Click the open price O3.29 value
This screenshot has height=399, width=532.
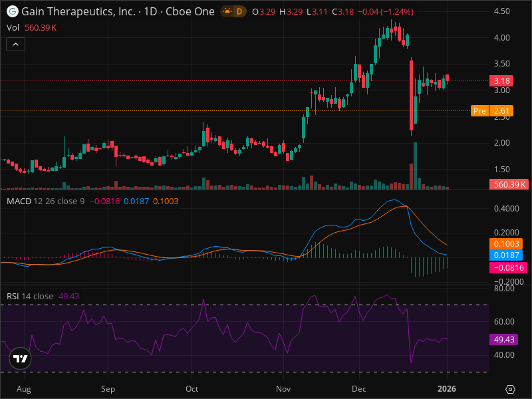click(x=263, y=11)
